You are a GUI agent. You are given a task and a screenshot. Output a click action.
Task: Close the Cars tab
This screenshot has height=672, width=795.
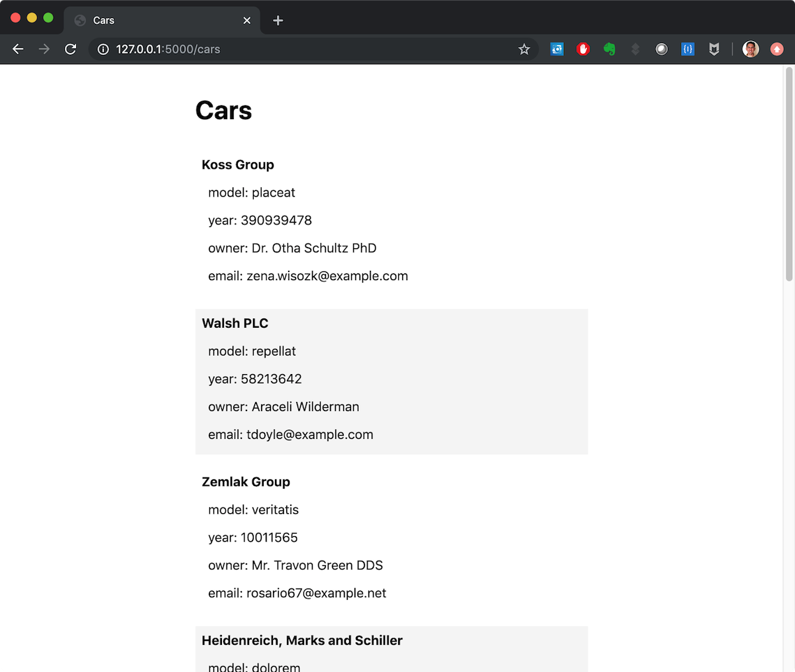(247, 21)
